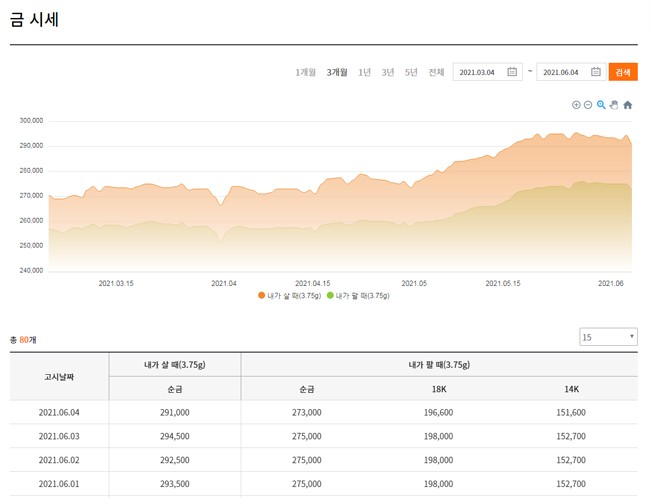Click 14K price 152,700 in 2021.06.03 row
The width and height of the screenshot is (650, 498).
pos(571,436)
